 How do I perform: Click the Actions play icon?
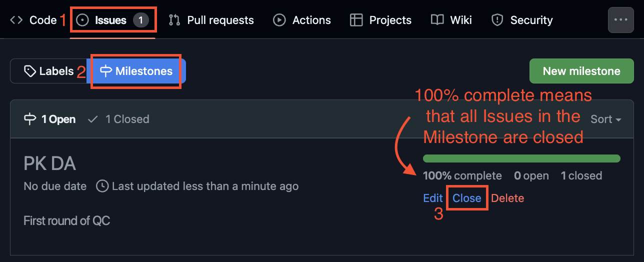(x=279, y=20)
